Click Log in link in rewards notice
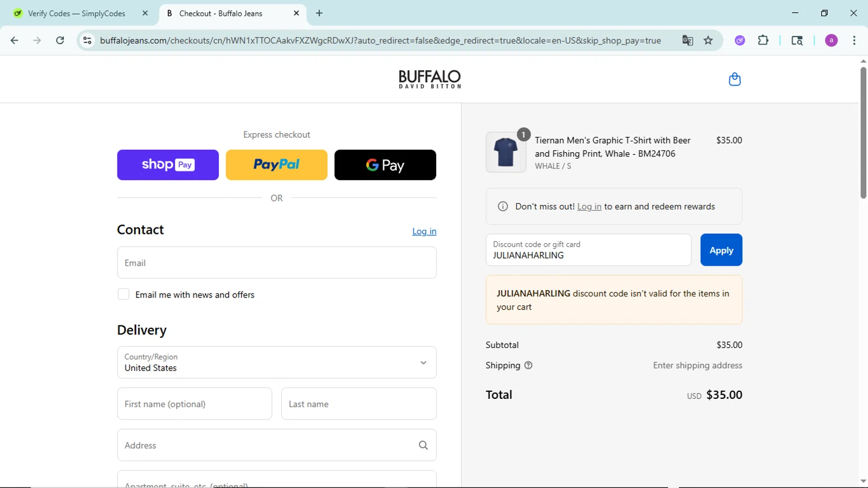868x488 pixels. pos(589,207)
